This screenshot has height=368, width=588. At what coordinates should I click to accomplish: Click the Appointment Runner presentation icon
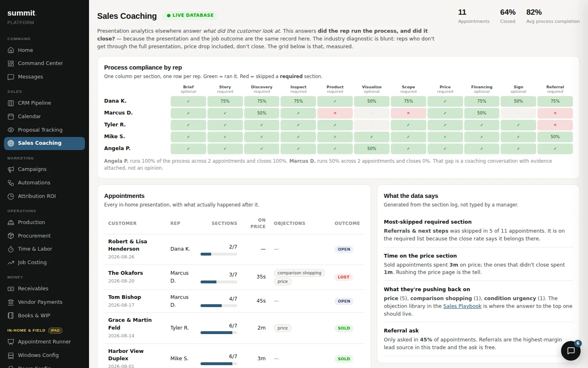tap(11, 342)
